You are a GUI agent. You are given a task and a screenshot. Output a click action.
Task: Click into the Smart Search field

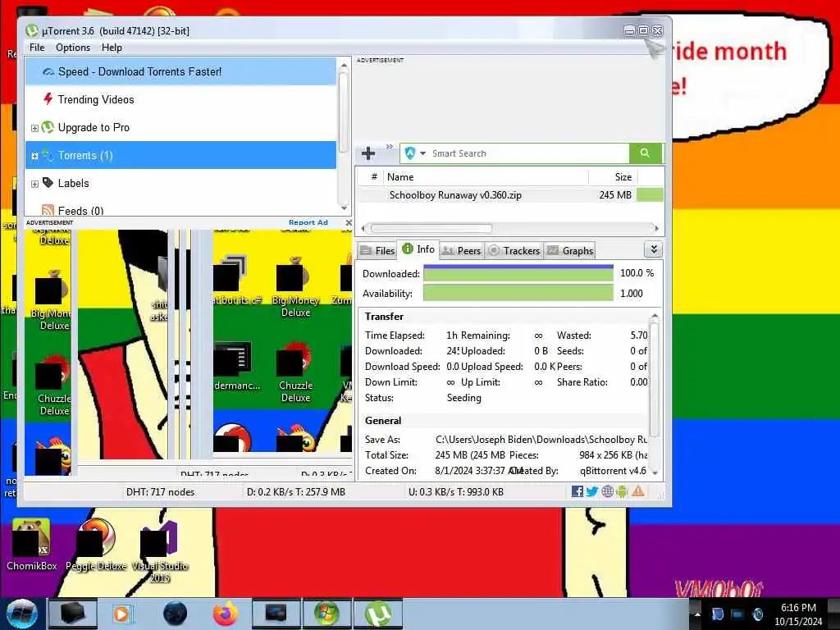[527, 153]
